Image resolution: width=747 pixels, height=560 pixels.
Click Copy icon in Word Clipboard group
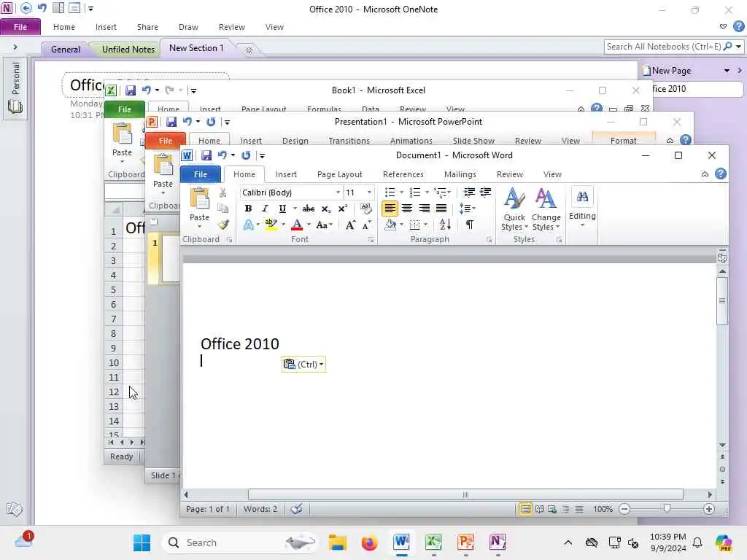coord(222,209)
